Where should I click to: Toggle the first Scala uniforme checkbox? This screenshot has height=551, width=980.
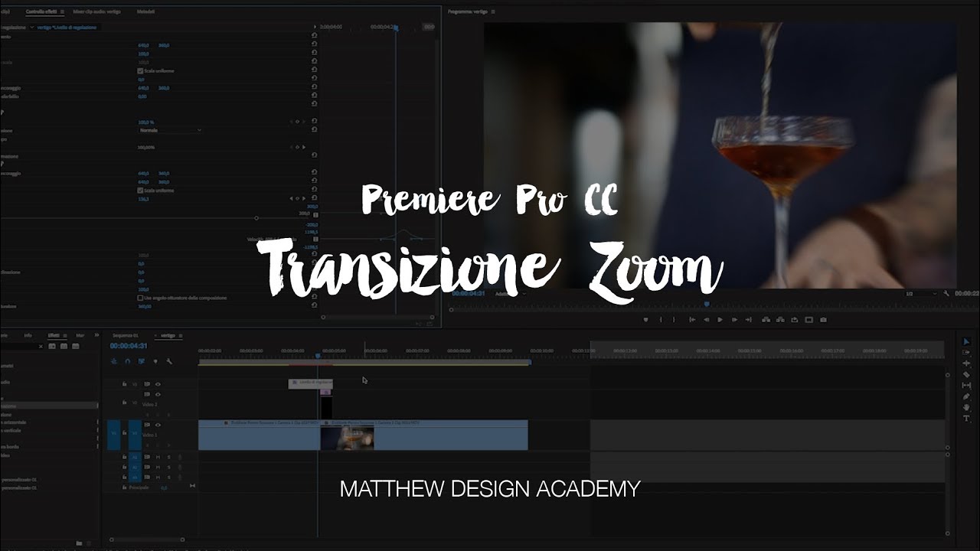tap(140, 70)
